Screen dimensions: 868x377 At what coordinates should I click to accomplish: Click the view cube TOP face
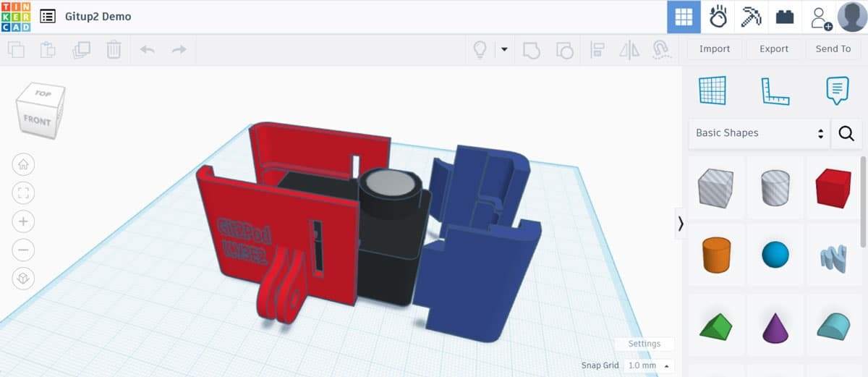click(43, 95)
